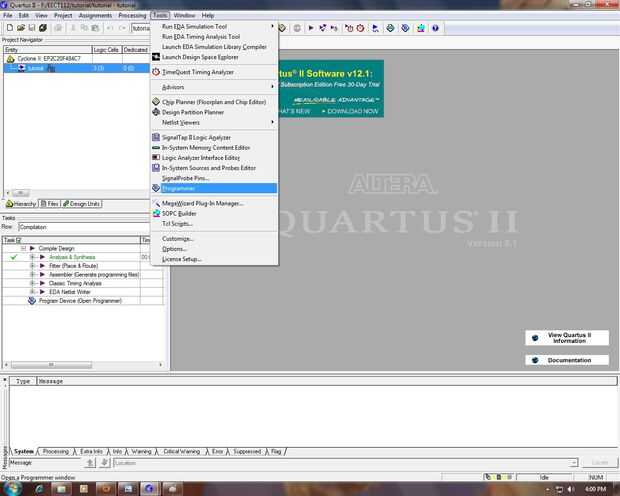The image size is (620, 496).
Task: Click the Documentation button
Action: [x=567, y=360]
